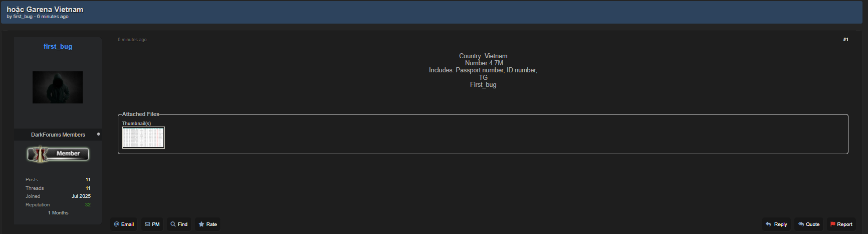Click the offline status dot indicator

coord(98,134)
